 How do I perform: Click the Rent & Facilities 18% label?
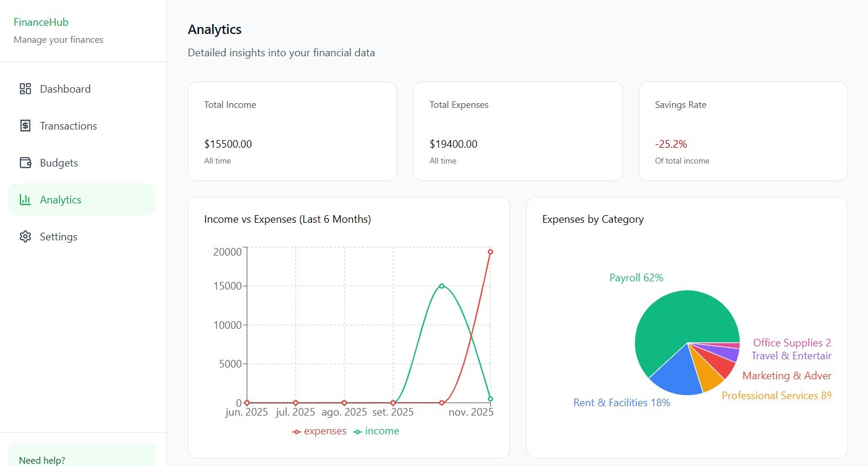click(x=622, y=403)
